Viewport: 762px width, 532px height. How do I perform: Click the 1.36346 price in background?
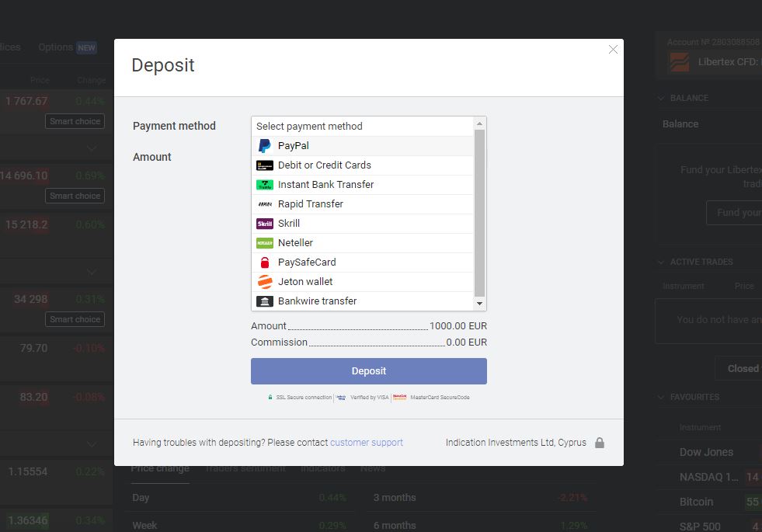coord(28,520)
